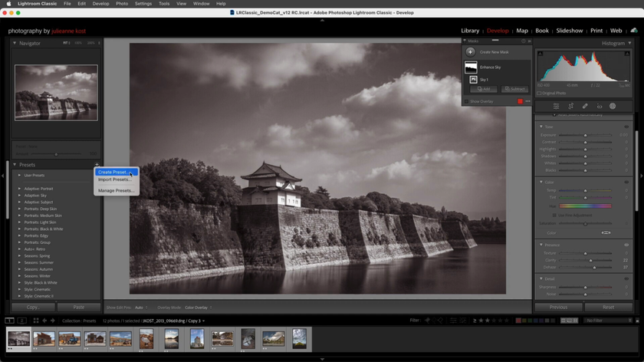Expand Style: Cinematic preset group

(x=19, y=289)
